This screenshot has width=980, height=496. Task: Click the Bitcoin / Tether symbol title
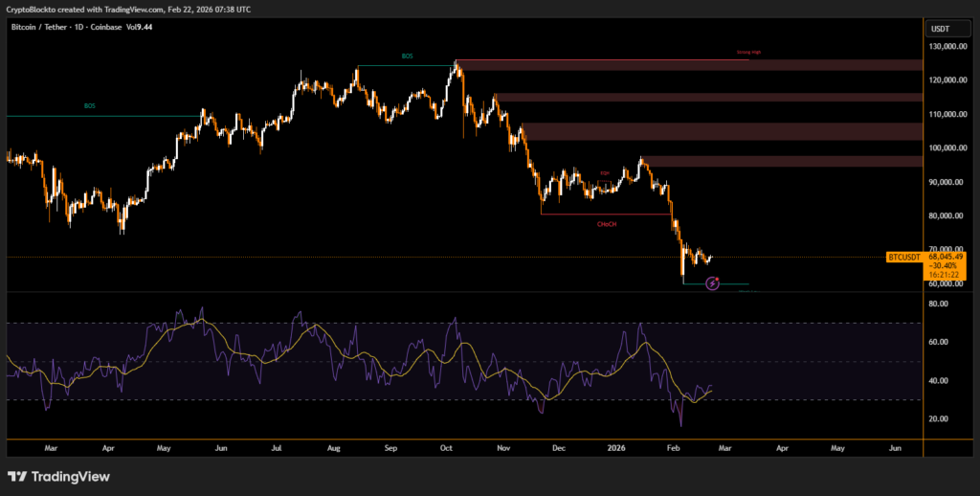click(48, 28)
